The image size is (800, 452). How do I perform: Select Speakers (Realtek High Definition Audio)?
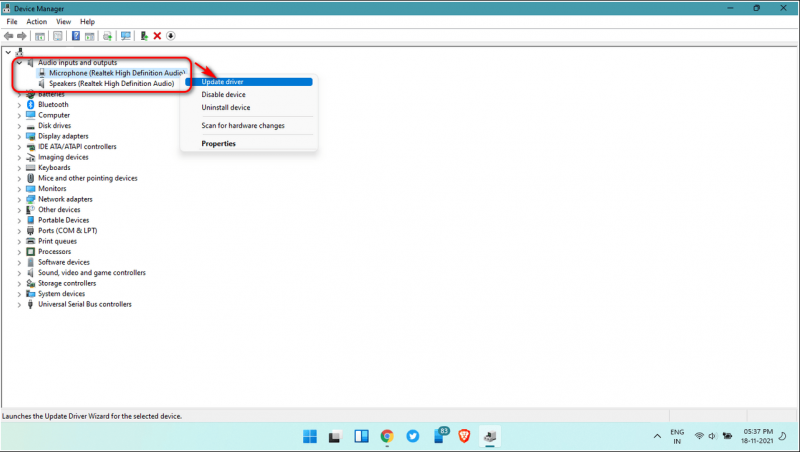(x=112, y=84)
